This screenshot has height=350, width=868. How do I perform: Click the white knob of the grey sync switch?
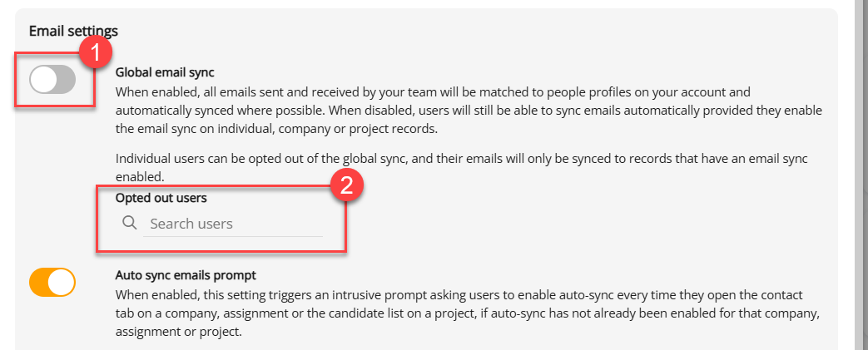pyautogui.click(x=43, y=79)
